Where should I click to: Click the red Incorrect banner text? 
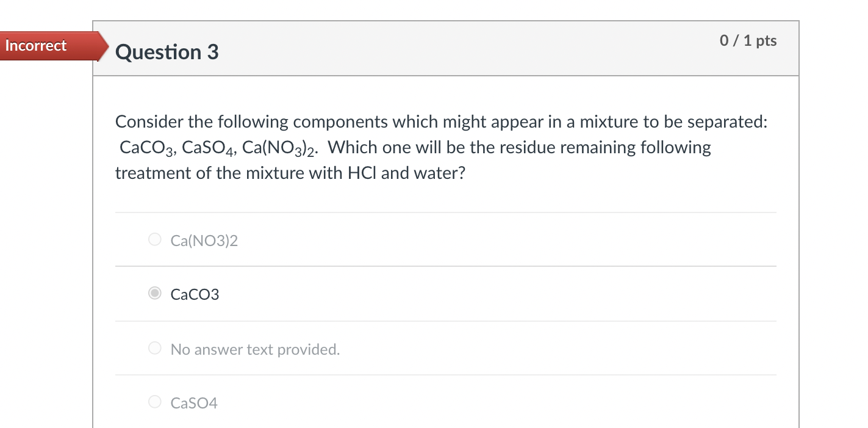[x=37, y=45]
